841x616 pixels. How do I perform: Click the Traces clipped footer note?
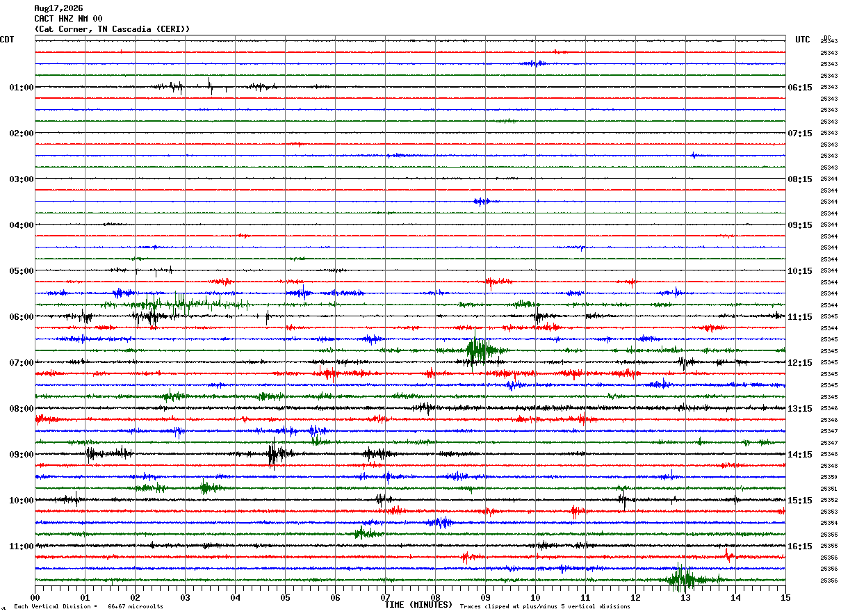[x=545, y=606]
